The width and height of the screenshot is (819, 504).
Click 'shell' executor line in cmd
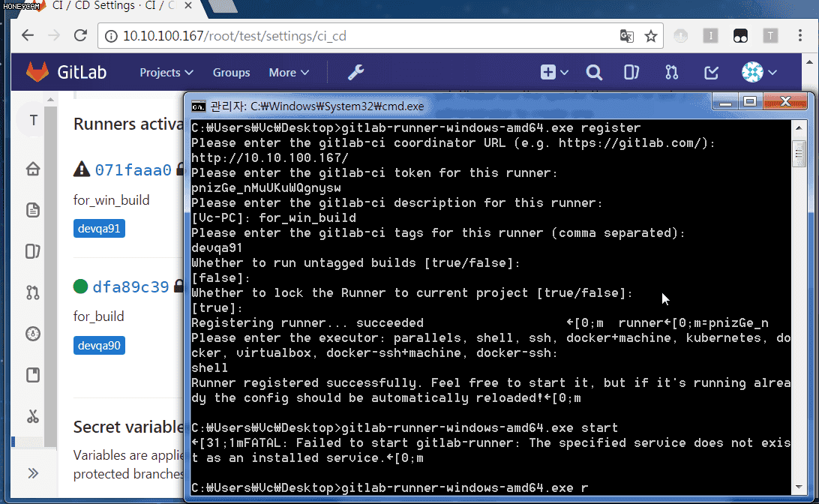(x=209, y=367)
